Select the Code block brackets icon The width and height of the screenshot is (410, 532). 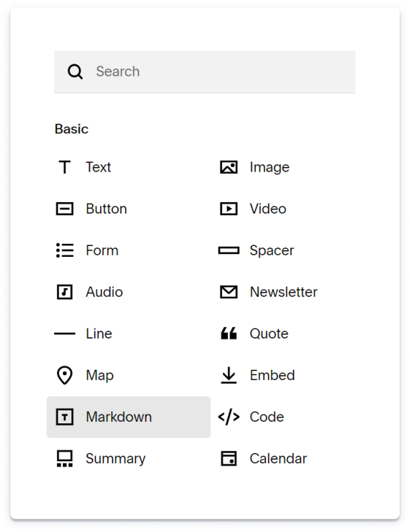[229, 417]
